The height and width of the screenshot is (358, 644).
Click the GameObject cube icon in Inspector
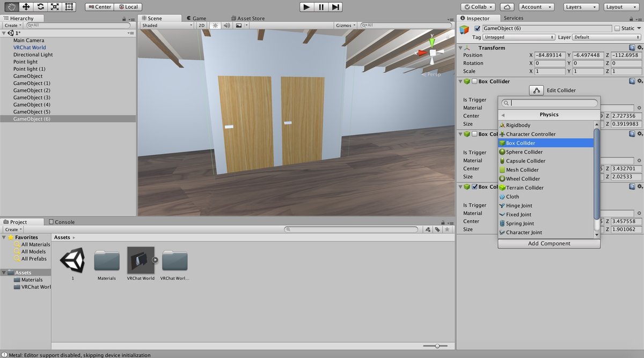pyautogui.click(x=465, y=30)
